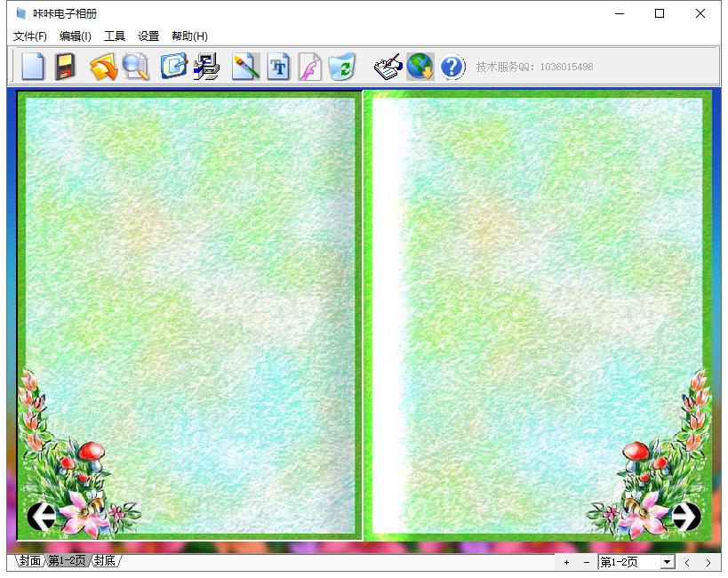Go to previous page with bottom chevron

(687, 563)
